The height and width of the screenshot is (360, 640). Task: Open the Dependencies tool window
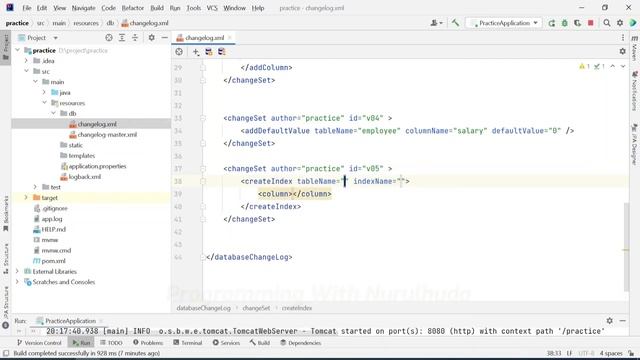[x=300, y=343]
